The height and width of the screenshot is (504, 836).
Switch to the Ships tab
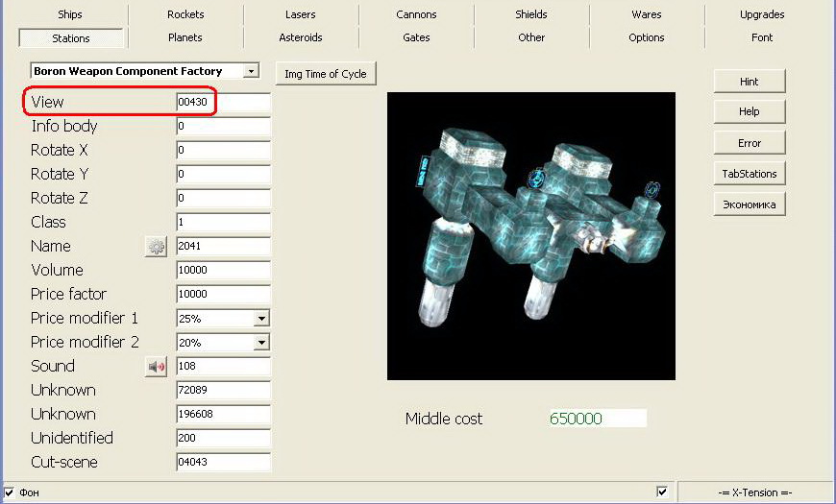click(70, 14)
